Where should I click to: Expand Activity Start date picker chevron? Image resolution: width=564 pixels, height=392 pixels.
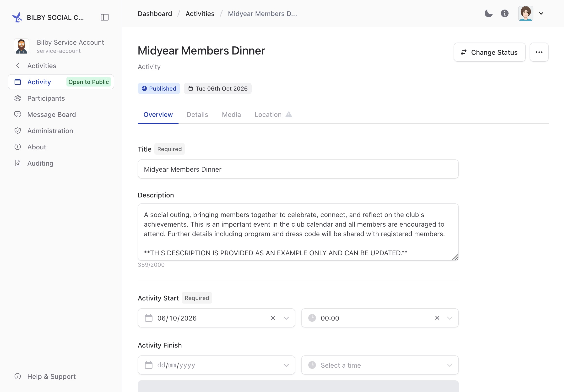[286, 318]
